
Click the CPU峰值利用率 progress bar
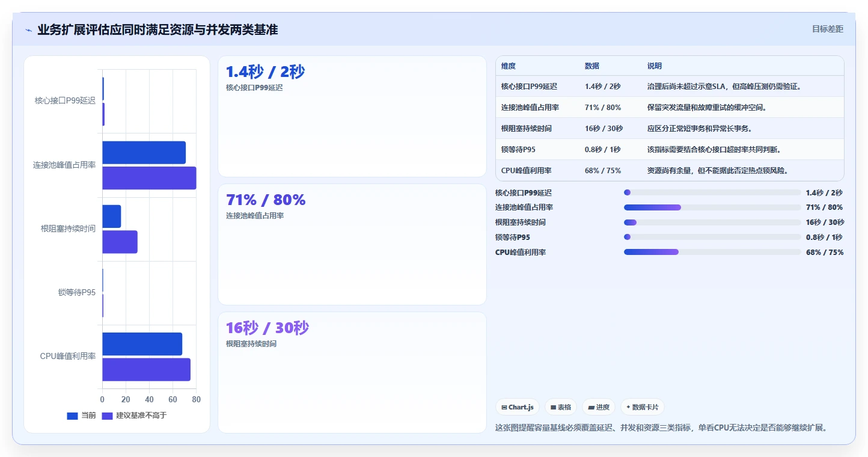[712, 252]
